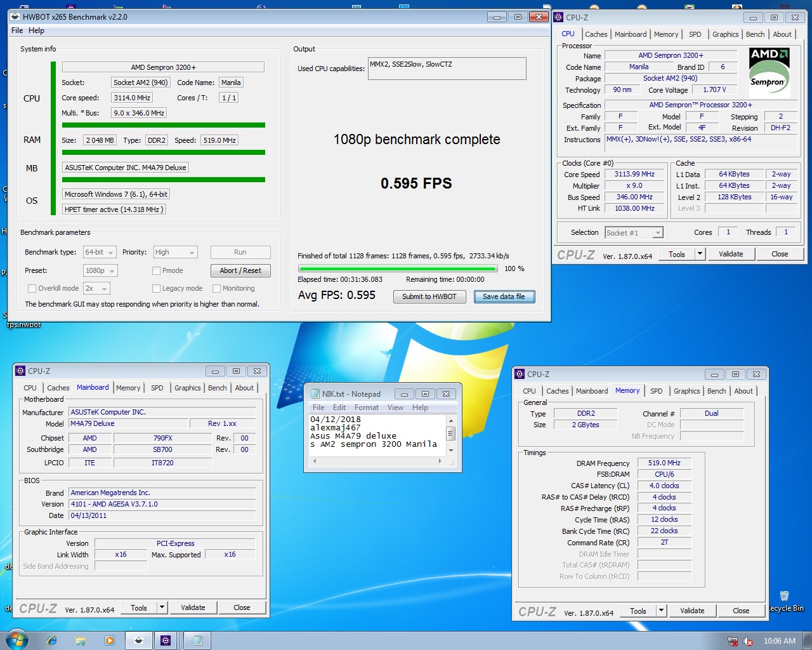Screen dimensions: 812x650
Task: Click the 10:06 AM system clock
Action: coord(780,641)
